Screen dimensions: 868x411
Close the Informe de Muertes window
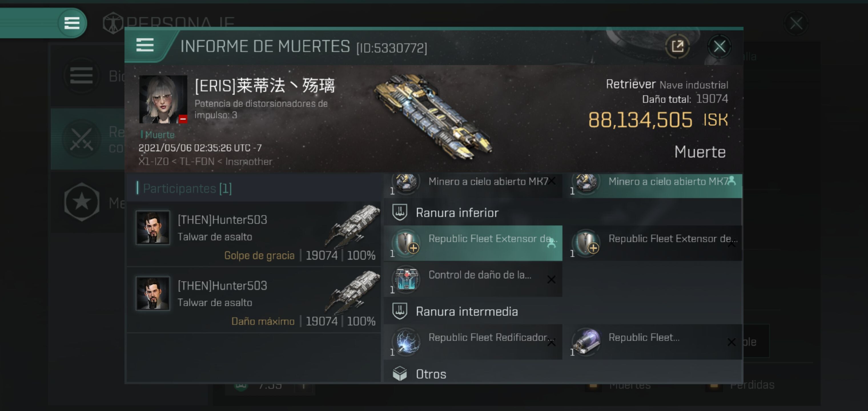pyautogui.click(x=720, y=47)
